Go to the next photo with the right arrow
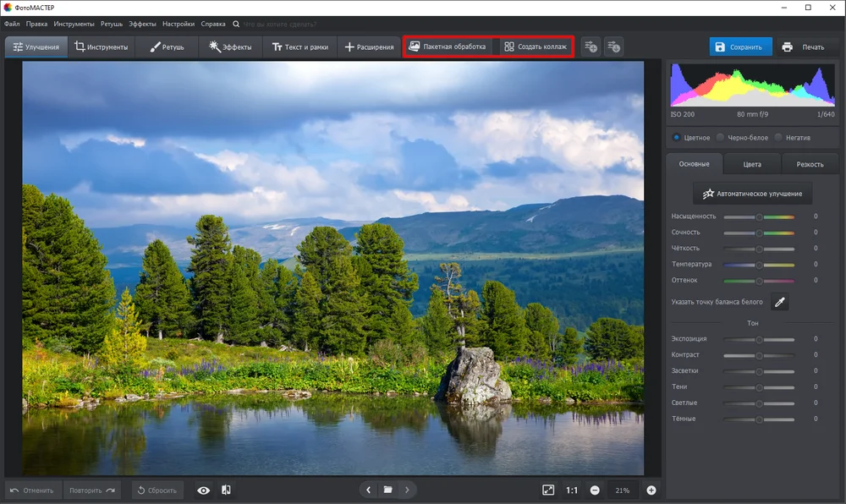This screenshot has width=846, height=504. (407, 490)
